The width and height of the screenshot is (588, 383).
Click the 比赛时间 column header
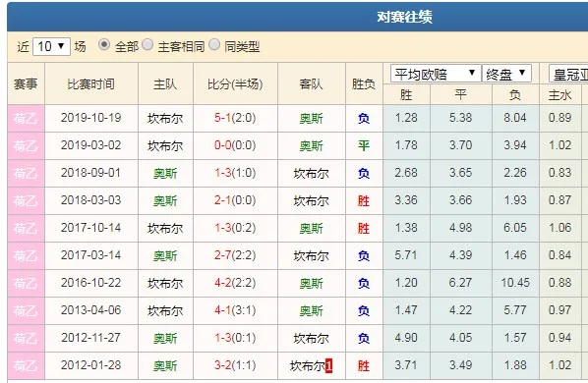[x=91, y=83]
